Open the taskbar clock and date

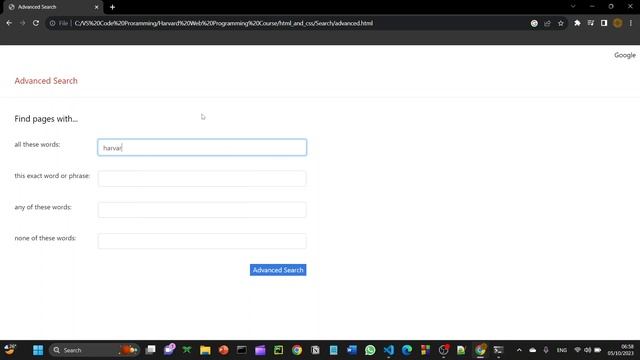pyautogui.click(x=621, y=350)
